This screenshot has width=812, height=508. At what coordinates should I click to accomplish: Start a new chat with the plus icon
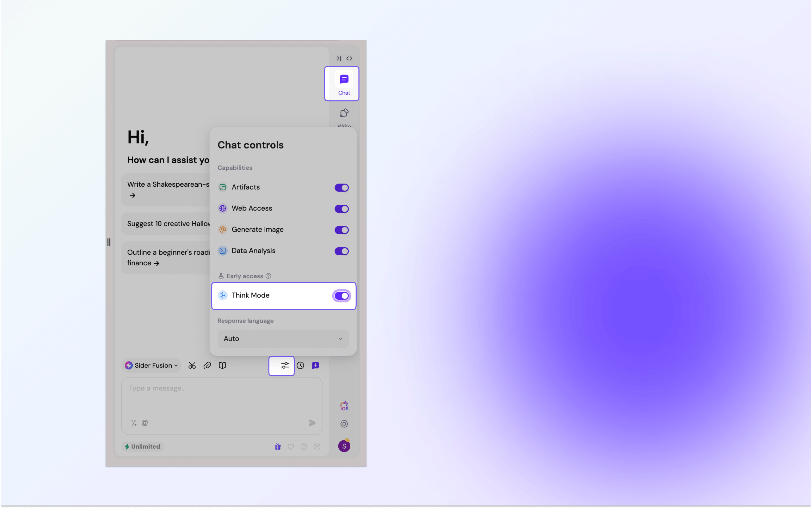[315, 366]
